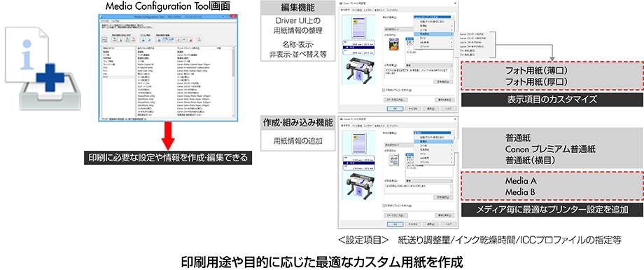Toggle print preview checkbox in upper driver dialog

tap(384, 90)
